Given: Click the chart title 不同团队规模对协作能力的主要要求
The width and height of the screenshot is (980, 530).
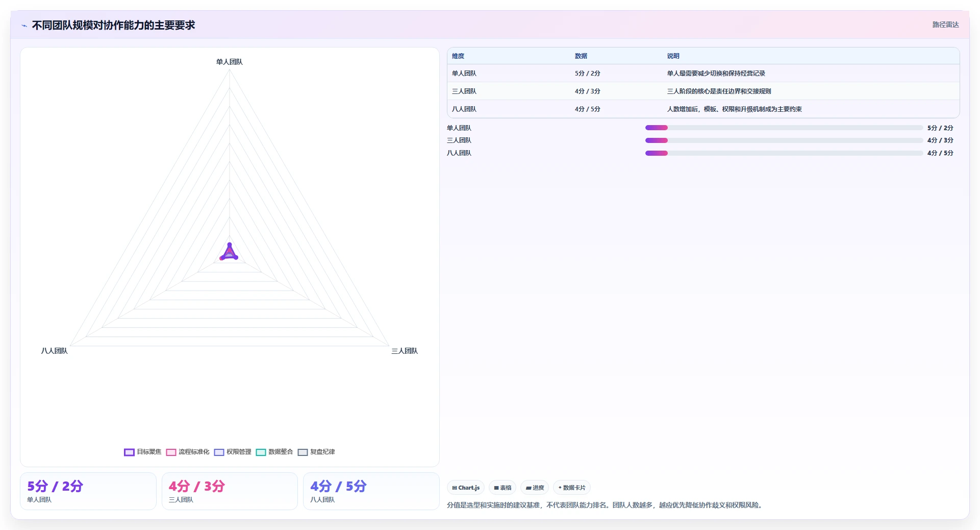Looking at the screenshot, I should (114, 26).
